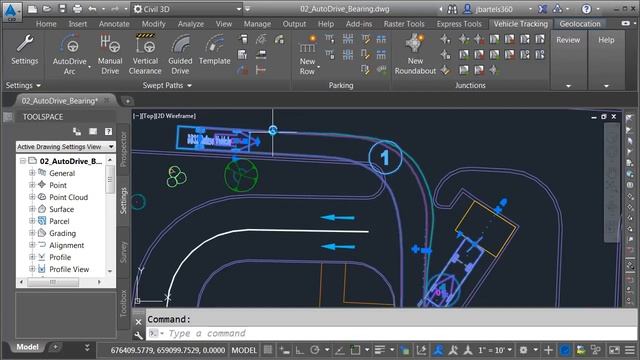Image resolution: width=640 pixels, height=360 pixels.
Task: Collapse the 02_AutoDrive_B... drawing node
Action: (x=23, y=161)
